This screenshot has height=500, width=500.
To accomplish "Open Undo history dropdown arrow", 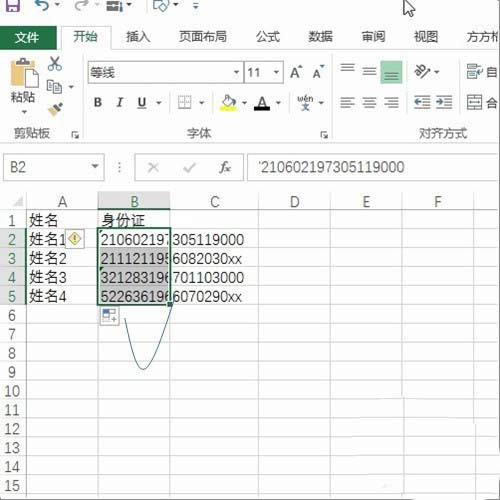I will click(x=57, y=5).
